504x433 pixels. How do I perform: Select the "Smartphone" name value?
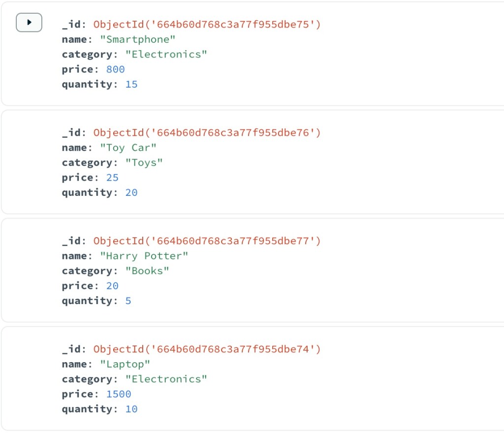[x=138, y=39]
